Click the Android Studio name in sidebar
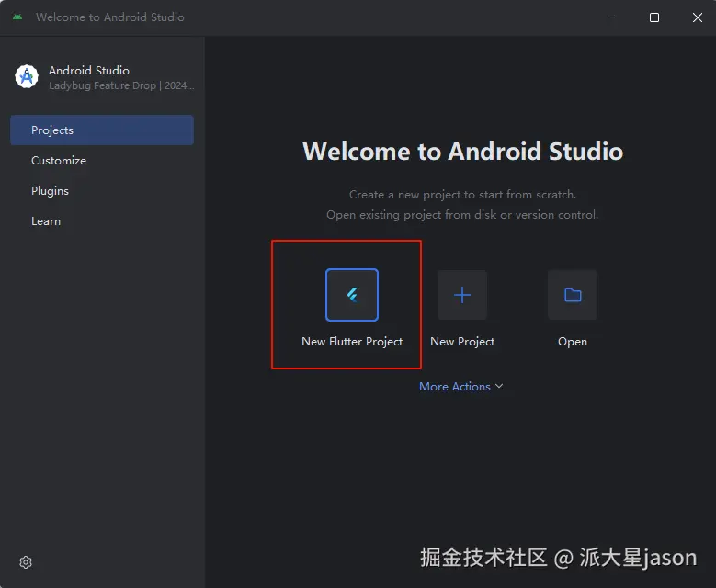The image size is (716, 588). (89, 71)
